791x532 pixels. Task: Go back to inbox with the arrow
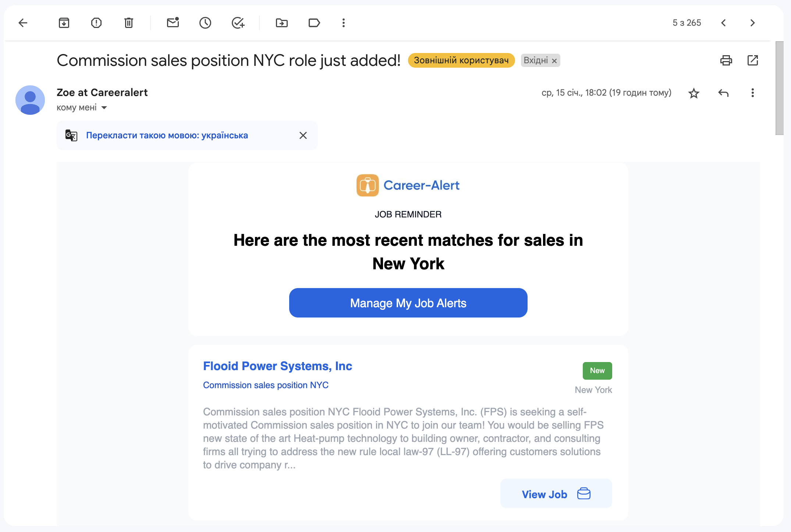coord(23,23)
